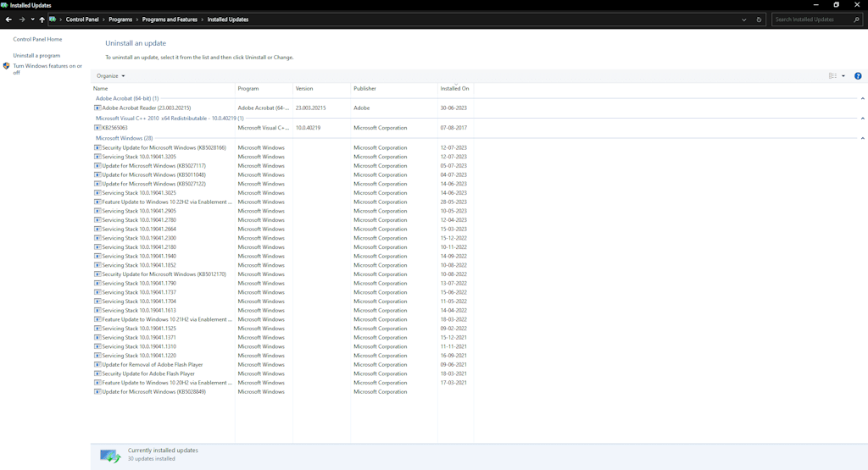Click the Adobe Acrobat (64-bit) (1) group header
868x470 pixels.
pyautogui.click(x=127, y=98)
